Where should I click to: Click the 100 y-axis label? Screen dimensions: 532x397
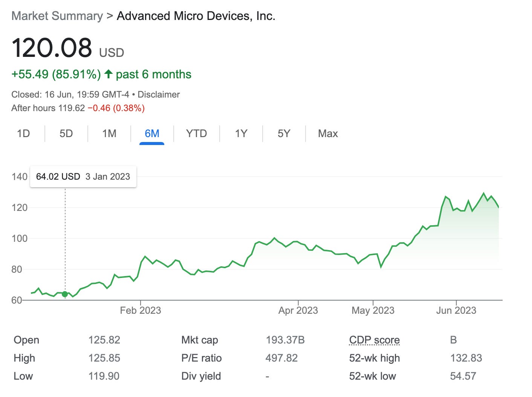click(20, 238)
